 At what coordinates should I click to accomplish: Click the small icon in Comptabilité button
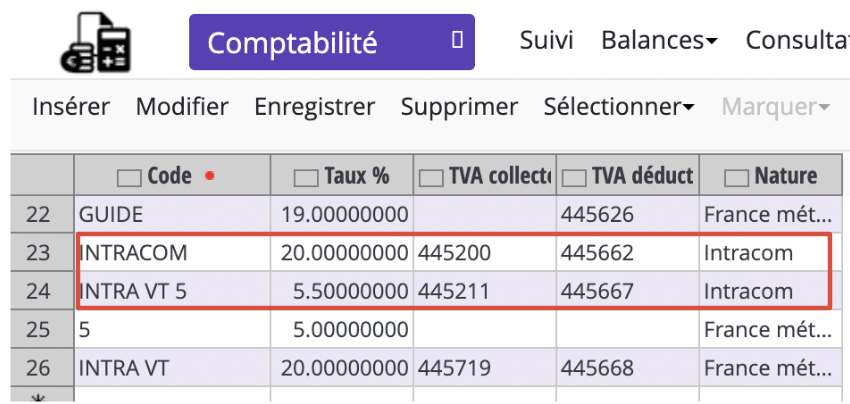point(457,41)
